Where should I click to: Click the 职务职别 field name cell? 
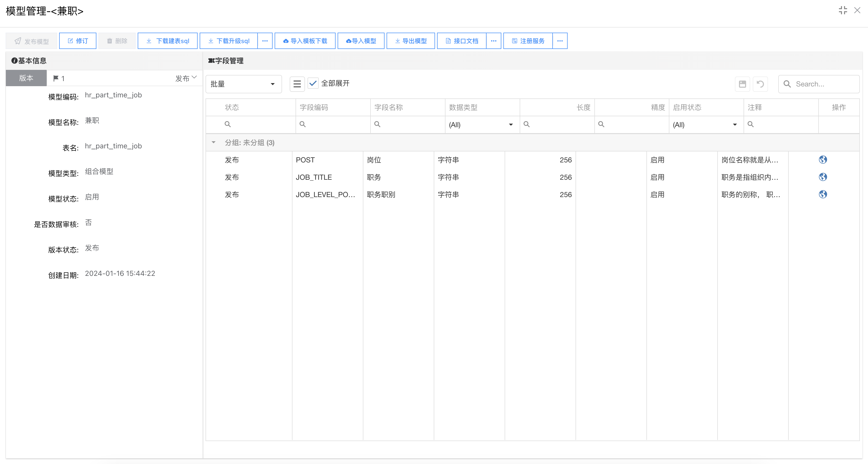pyautogui.click(x=399, y=195)
